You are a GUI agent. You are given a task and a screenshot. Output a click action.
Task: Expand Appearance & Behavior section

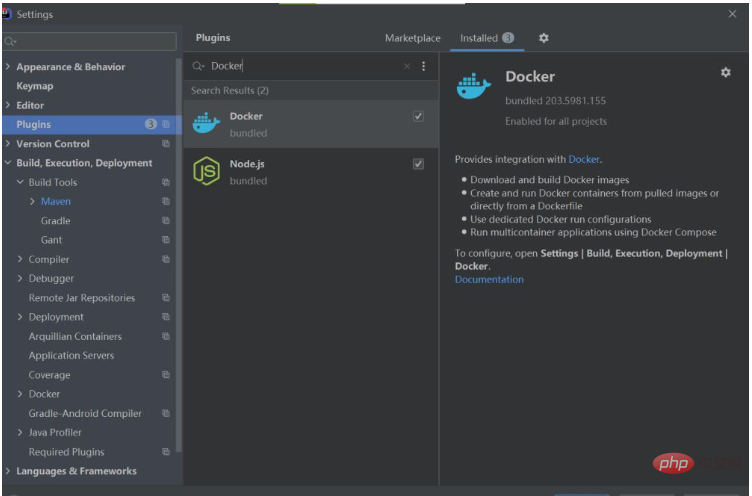[x=8, y=67]
